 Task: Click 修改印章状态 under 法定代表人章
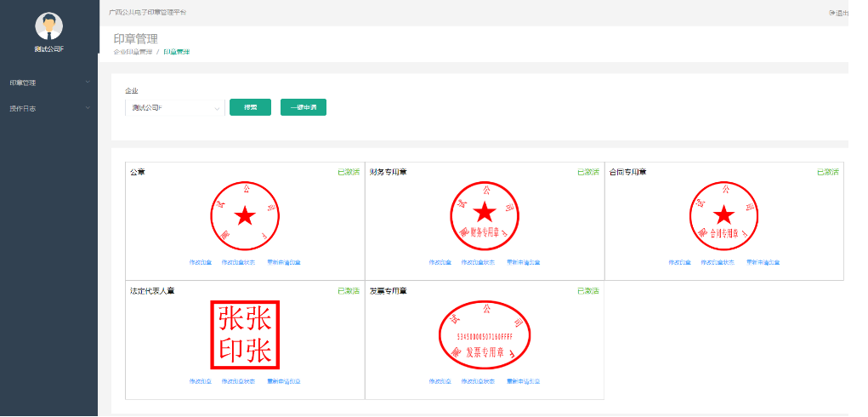coord(239,381)
